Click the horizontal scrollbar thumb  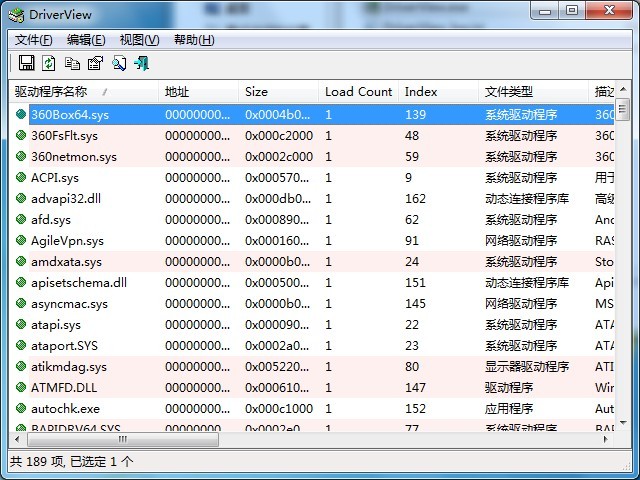(x=121, y=440)
